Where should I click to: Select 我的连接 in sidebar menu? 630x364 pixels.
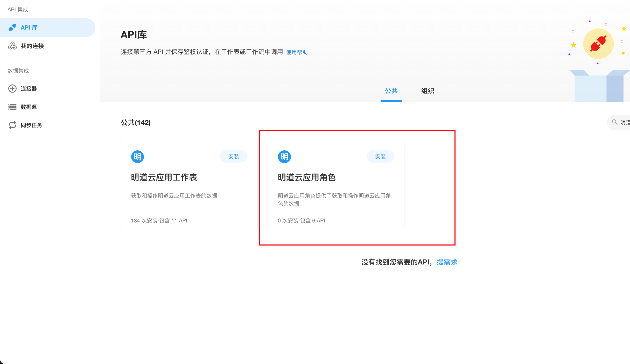[x=32, y=46]
